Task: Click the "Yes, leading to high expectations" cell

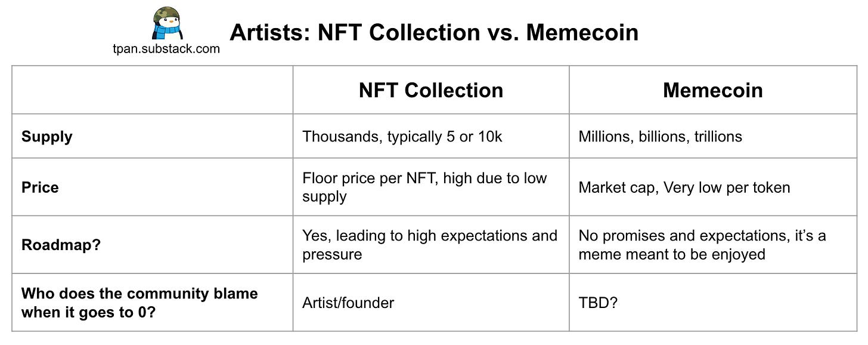Action: click(429, 245)
